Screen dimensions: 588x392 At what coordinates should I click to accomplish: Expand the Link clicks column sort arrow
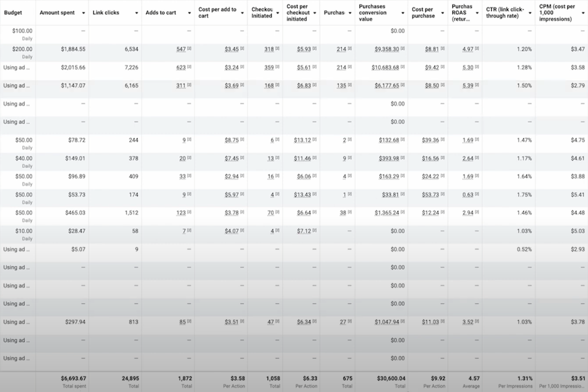136,13
